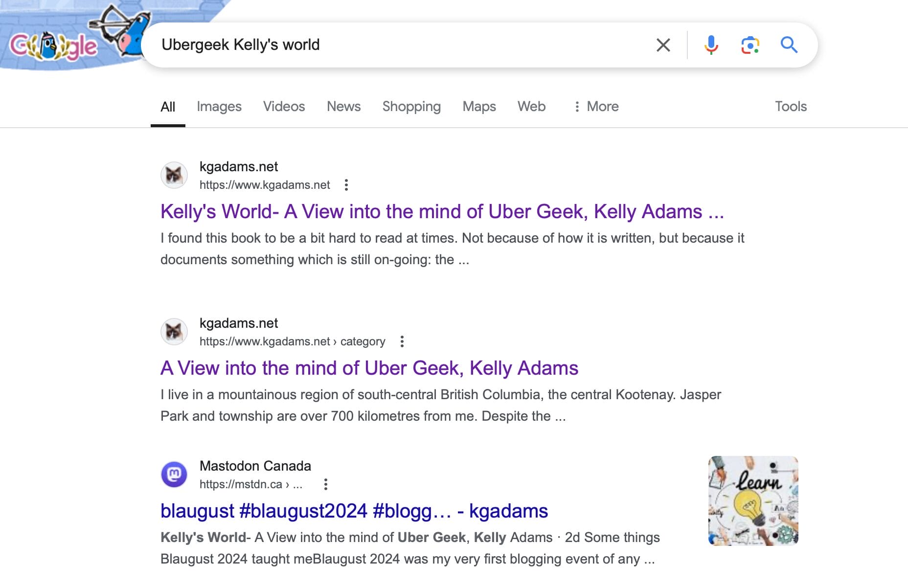
Task: Open options menu for Mastodon Canada result
Action: point(326,484)
